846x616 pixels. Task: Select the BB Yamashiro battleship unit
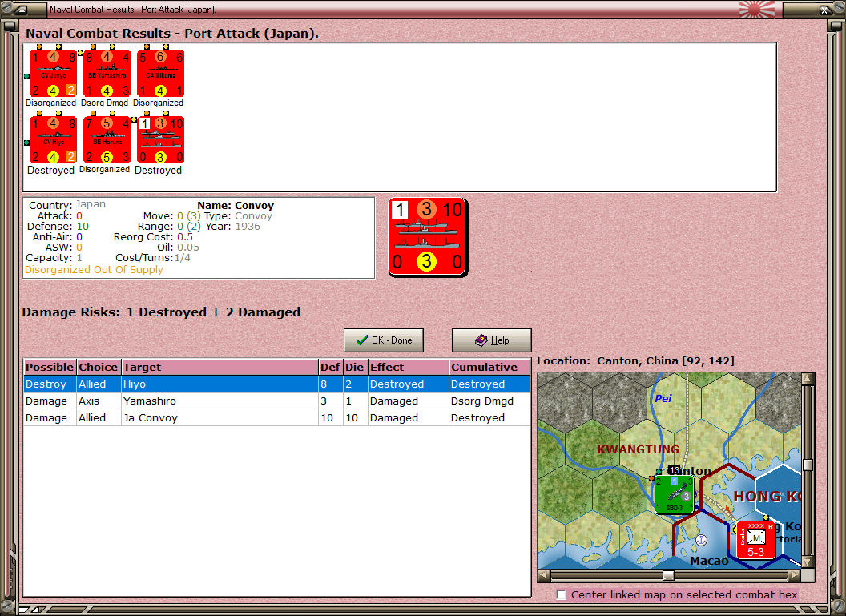[107, 74]
